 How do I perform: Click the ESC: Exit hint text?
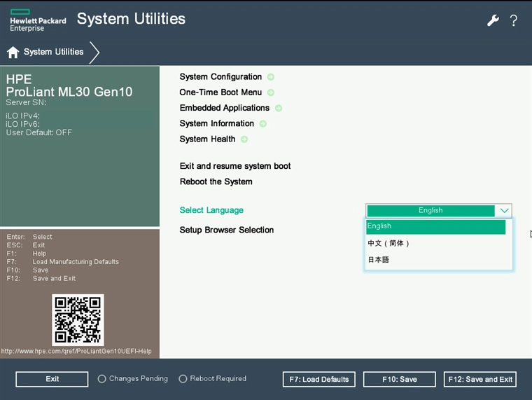(x=26, y=245)
